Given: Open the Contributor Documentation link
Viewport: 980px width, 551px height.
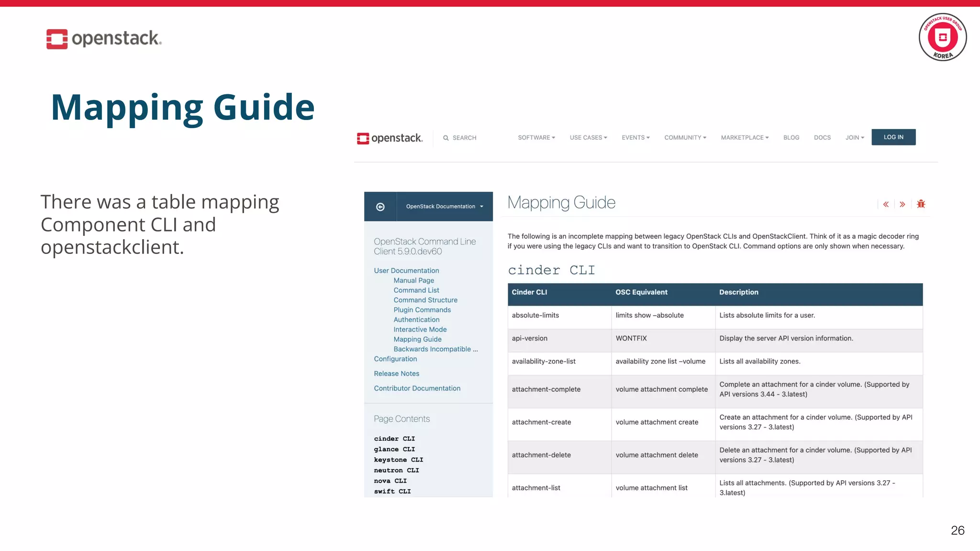Looking at the screenshot, I should click(x=417, y=389).
